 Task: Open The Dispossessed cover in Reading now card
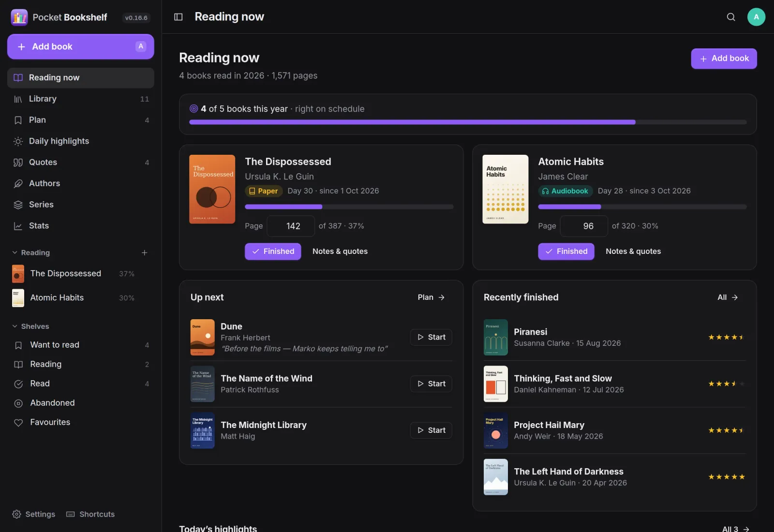pyautogui.click(x=212, y=189)
